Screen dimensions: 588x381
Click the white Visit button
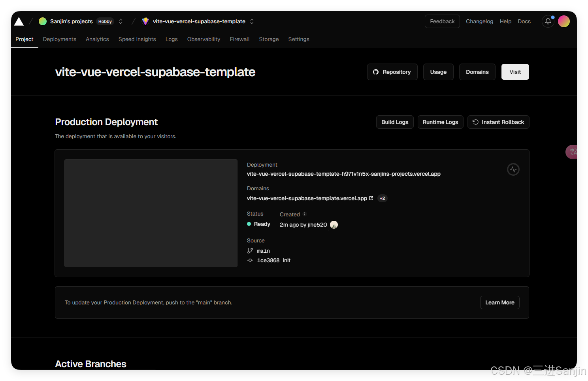click(515, 72)
